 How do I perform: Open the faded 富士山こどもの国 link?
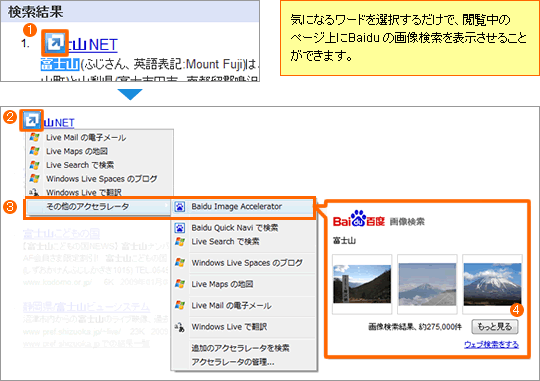[61, 234]
